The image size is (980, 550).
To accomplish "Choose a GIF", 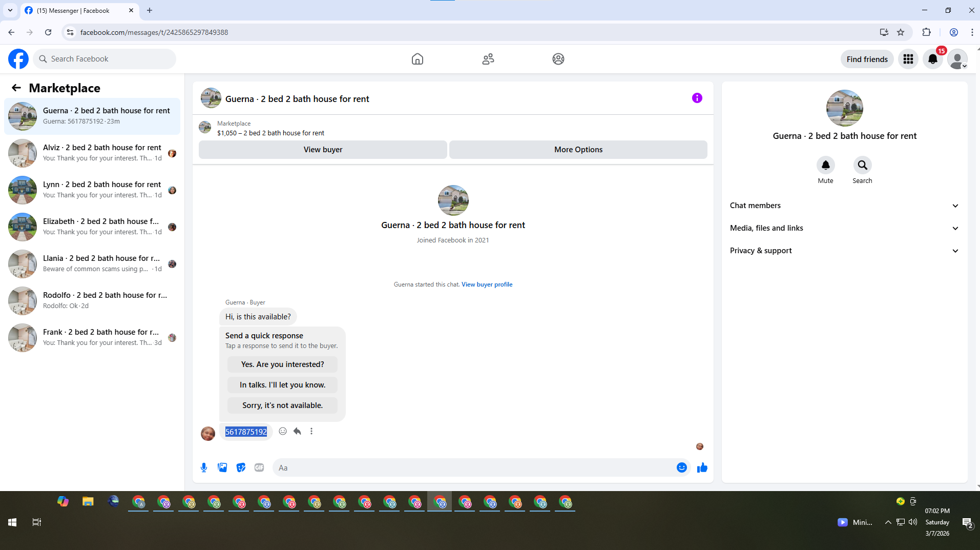I will (x=259, y=467).
